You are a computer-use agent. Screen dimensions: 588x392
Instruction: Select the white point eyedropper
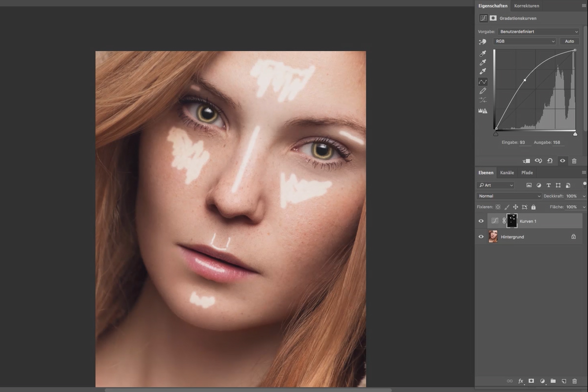coord(483,72)
